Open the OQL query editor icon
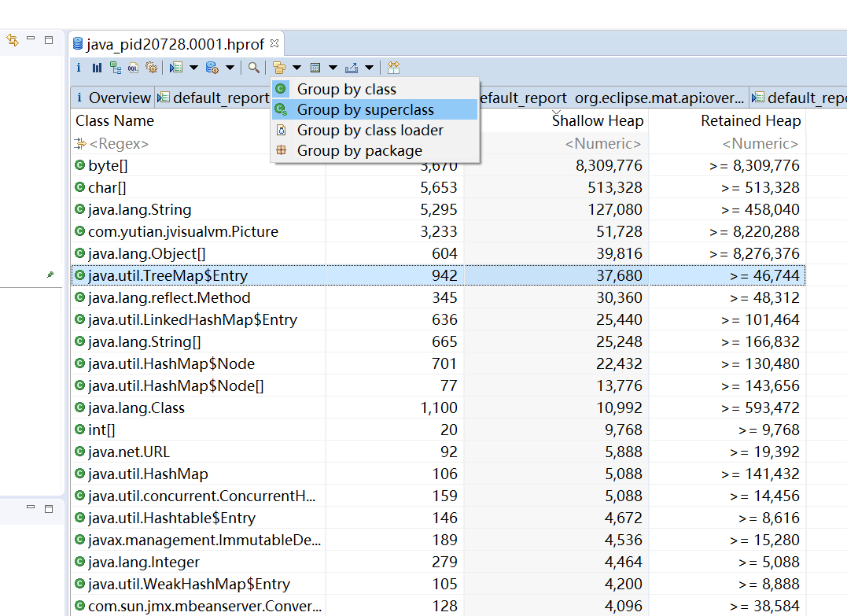 (x=134, y=68)
